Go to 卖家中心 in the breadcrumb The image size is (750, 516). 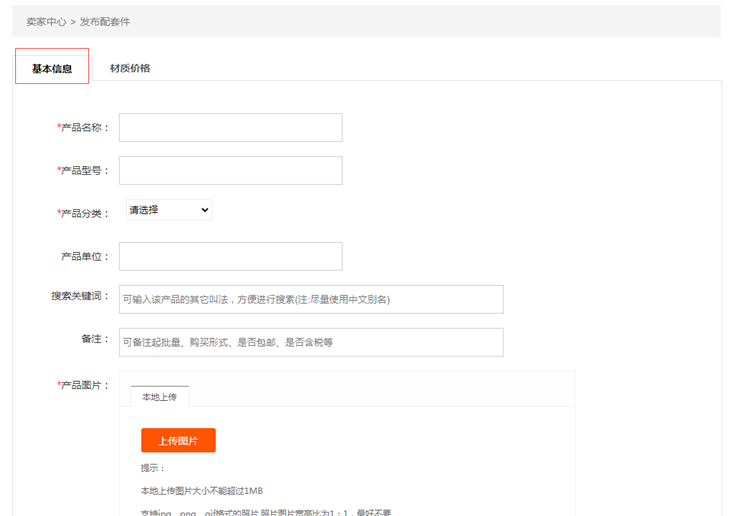[46, 21]
